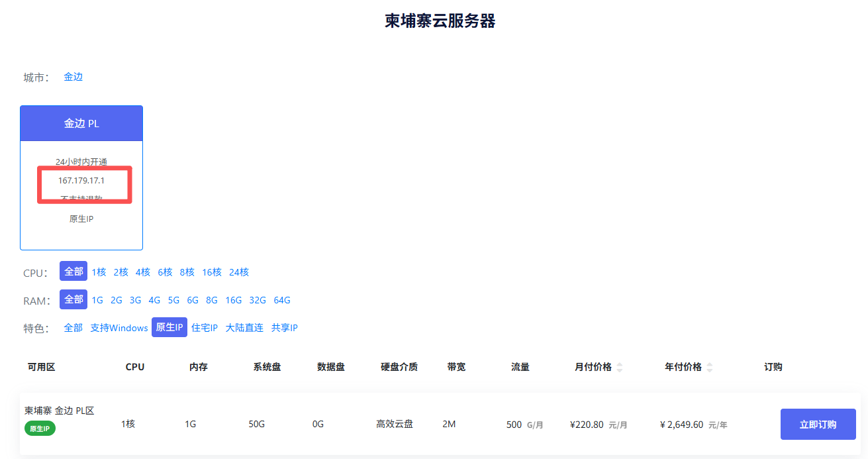The width and height of the screenshot is (868, 459).
Task: Choose the 共享IP feature filter
Action: click(x=285, y=328)
